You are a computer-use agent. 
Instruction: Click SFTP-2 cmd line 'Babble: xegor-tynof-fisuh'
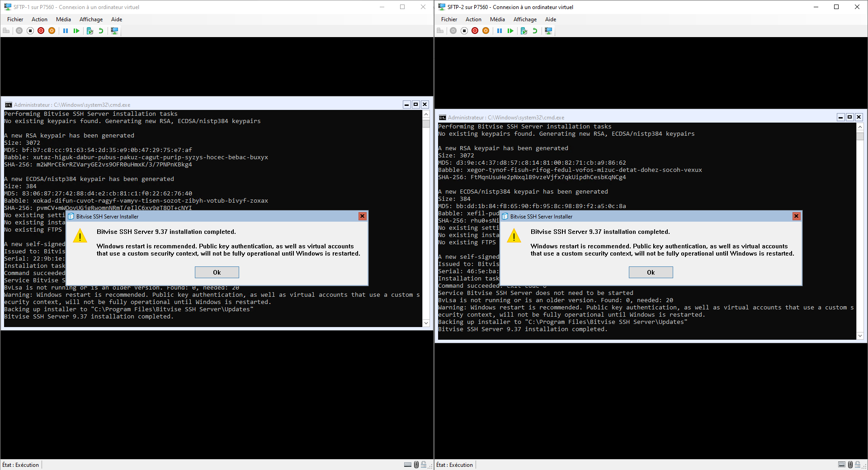570,170
